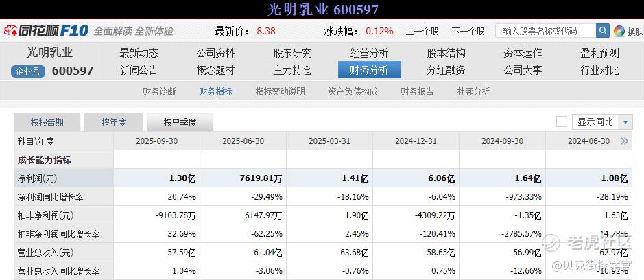Screen dimensions: 644x280
Task: Select the 按报告期 tab
Action: pyautogui.click(x=47, y=122)
